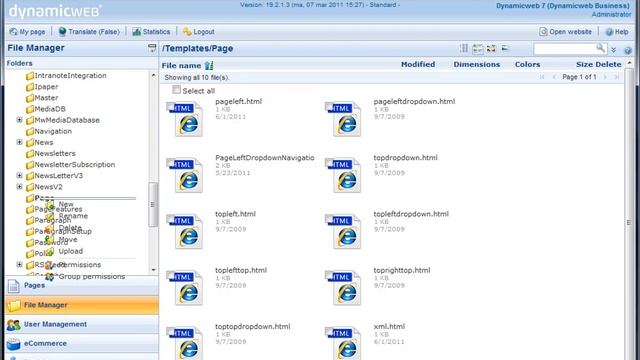Open the Help button in the toolbar

pyautogui.click(x=617, y=31)
